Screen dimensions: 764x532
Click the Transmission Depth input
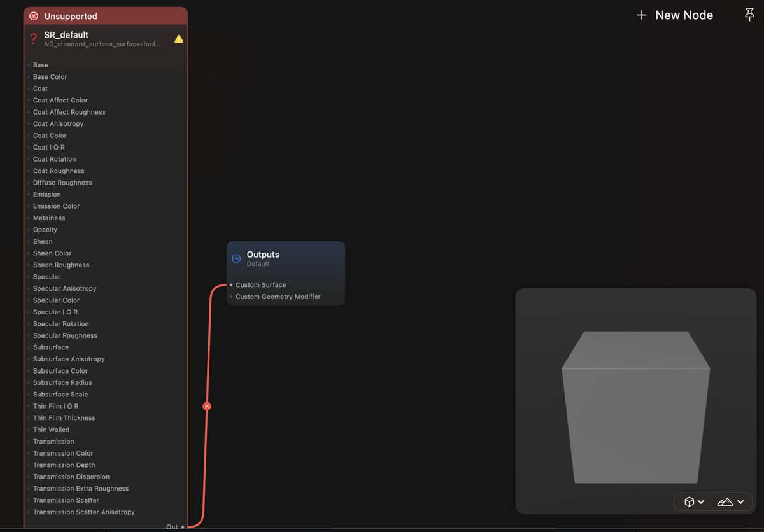click(64, 465)
